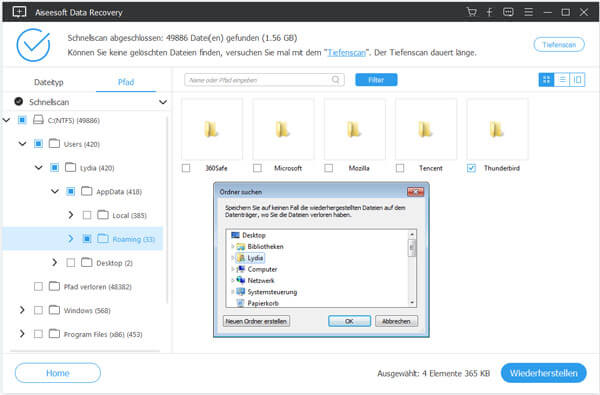Tick the Tencent folder checkbox

pyautogui.click(x=400, y=168)
